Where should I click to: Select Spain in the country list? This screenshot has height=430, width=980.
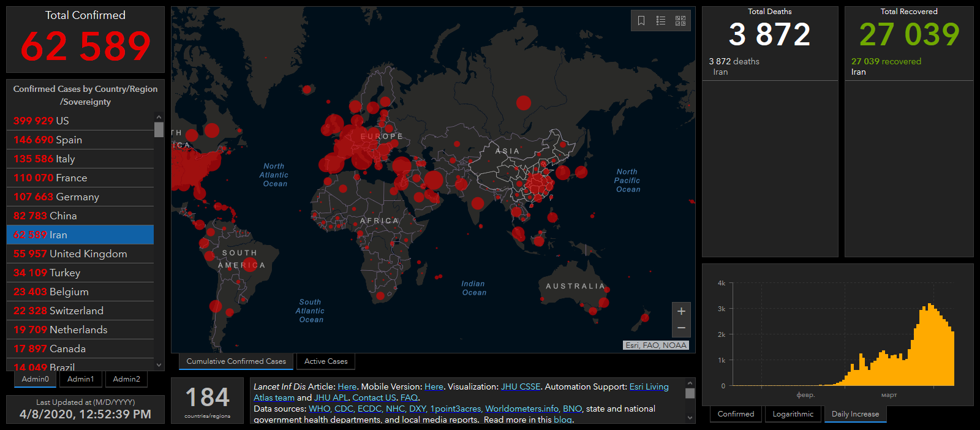tap(80, 140)
